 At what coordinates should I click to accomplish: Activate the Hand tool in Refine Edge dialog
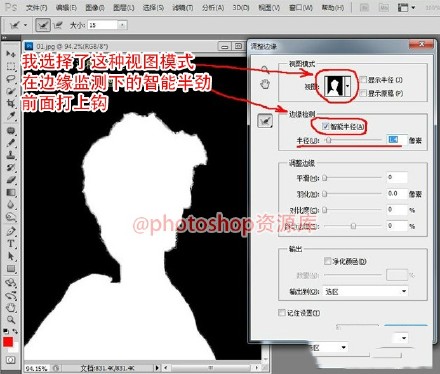click(265, 85)
